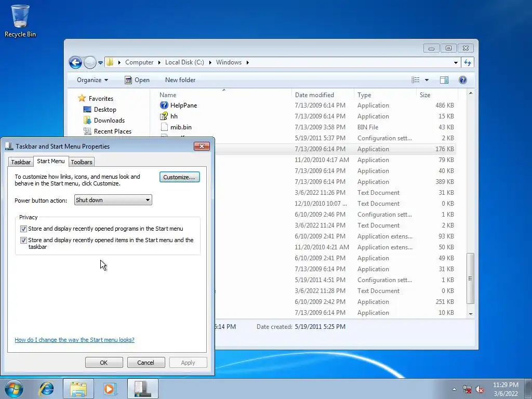Confirm the properties dialog with OK
This screenshot has width=532, height=399.
pos(104,362)
